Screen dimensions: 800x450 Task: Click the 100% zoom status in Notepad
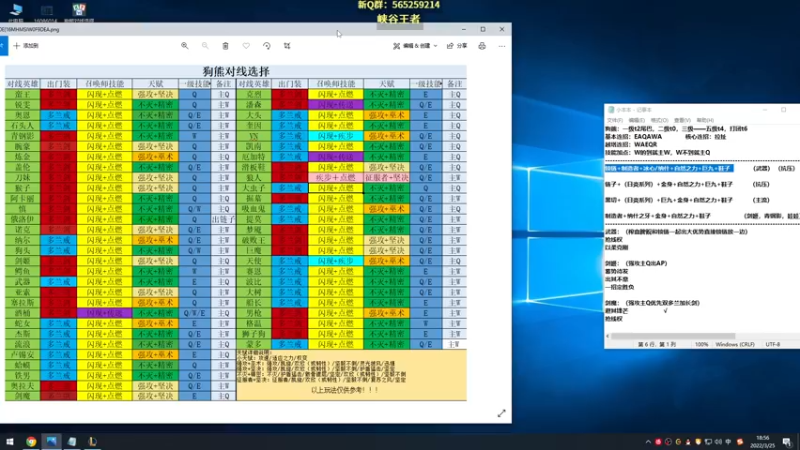point(702,344)
